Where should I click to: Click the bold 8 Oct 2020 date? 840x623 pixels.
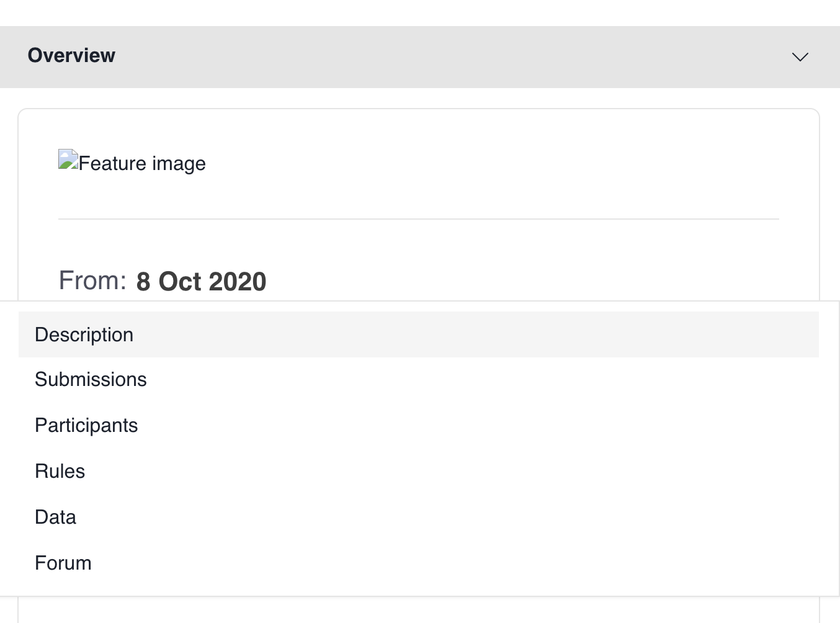click(202, 281)
